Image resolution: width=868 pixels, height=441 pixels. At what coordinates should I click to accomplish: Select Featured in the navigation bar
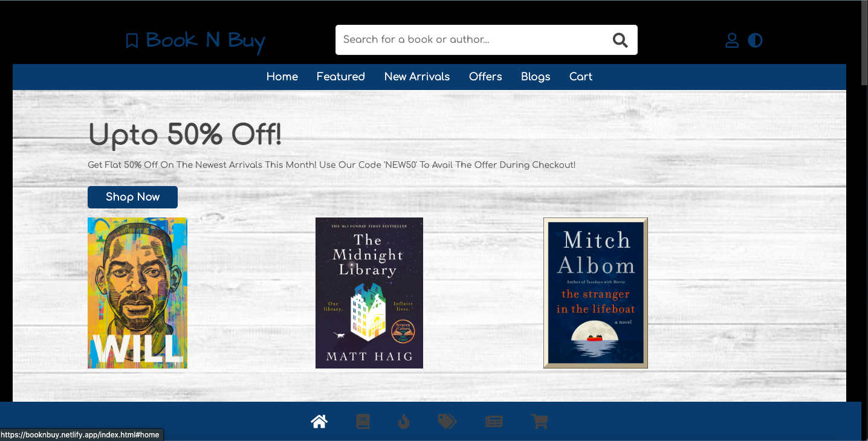tap(341, 77)
